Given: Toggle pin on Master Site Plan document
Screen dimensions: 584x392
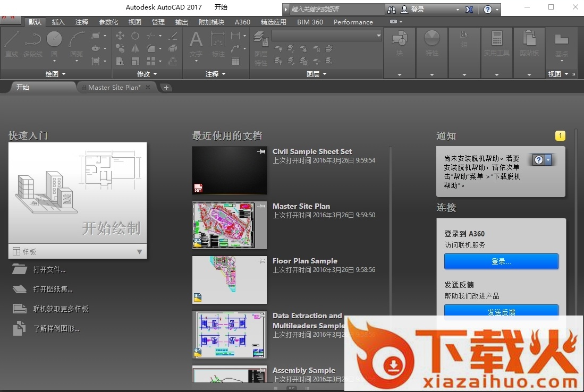Looking at the screenshot, I should [x=261, y=206].
